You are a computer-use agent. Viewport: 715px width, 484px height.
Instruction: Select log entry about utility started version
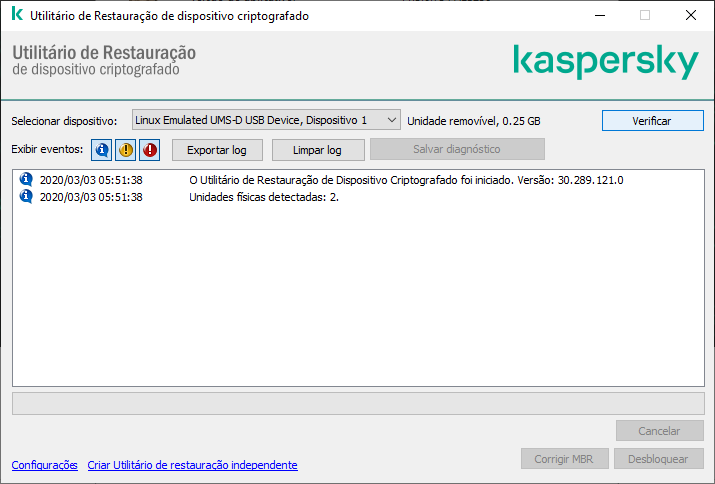(358, 180)
